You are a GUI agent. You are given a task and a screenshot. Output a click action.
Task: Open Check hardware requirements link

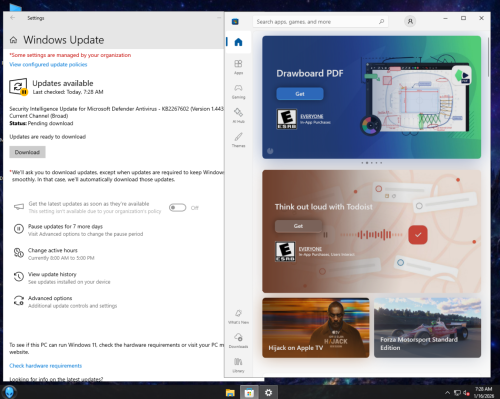click(46, 366)
